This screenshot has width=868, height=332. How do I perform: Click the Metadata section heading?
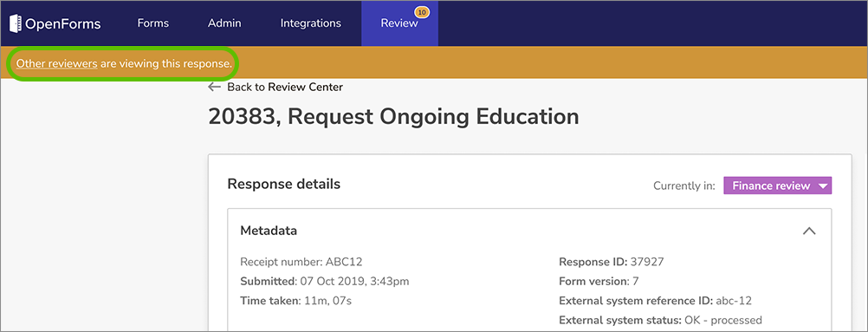tap(269, 231)
